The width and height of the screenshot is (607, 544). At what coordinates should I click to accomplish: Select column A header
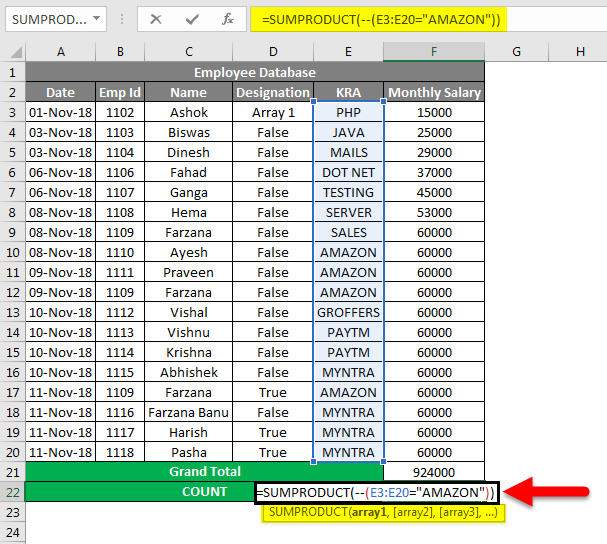click(x=60, y=52)
